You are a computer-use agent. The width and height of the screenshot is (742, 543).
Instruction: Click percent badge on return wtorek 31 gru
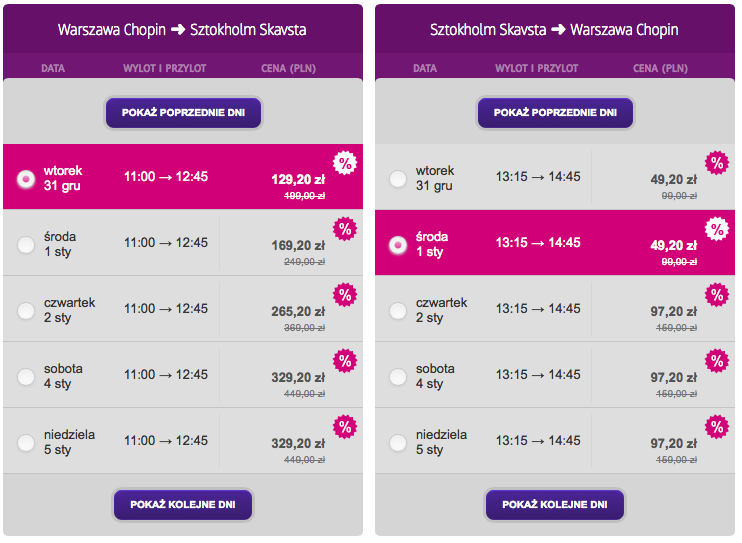pos(717,163)
